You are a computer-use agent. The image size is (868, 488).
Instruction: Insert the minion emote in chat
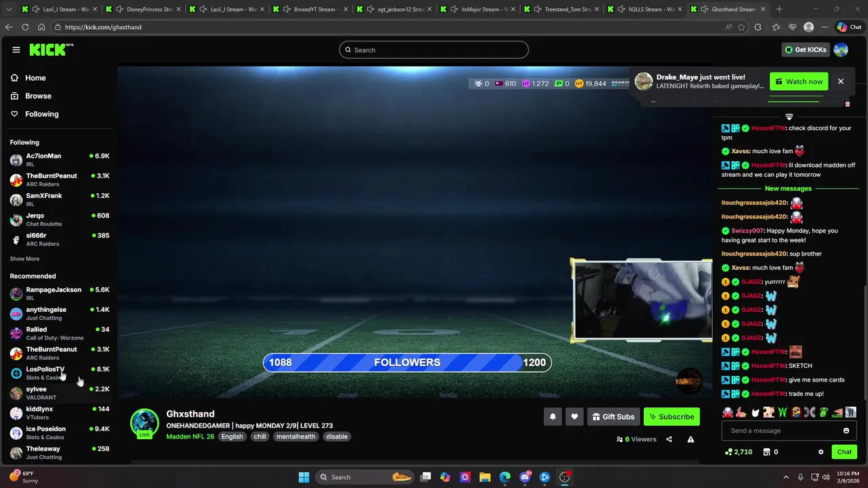[796, 412]
